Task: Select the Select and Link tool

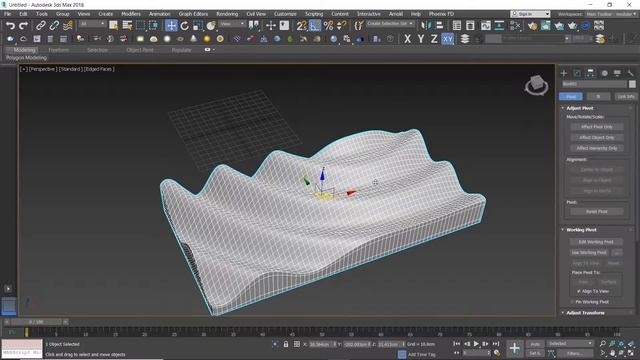Action: click(40, 26)
